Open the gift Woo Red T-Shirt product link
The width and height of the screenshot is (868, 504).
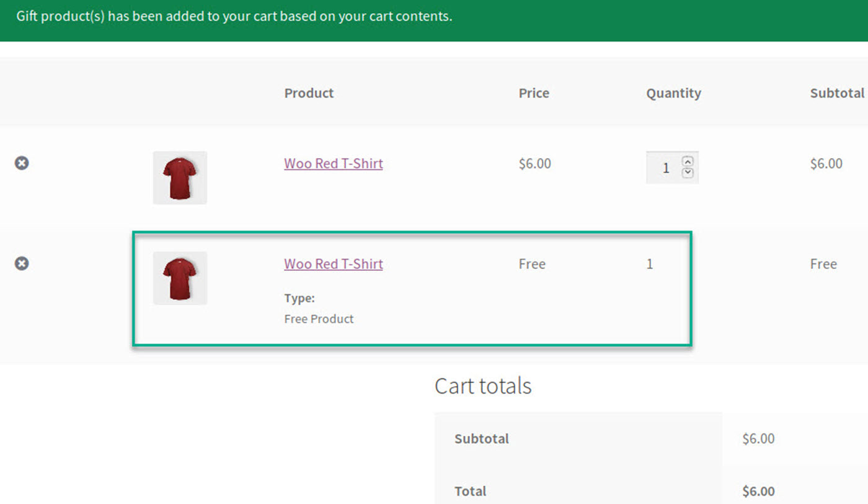333,263
